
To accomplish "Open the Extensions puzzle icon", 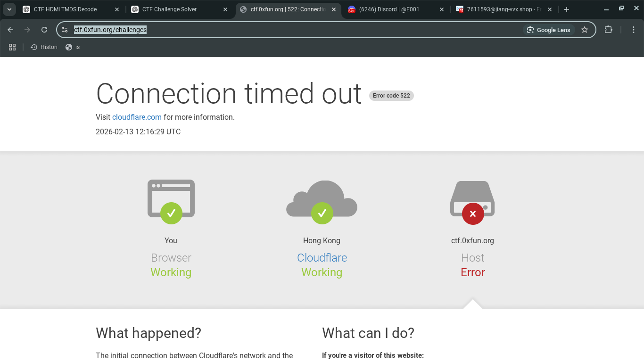I will [x=608, y=30].
